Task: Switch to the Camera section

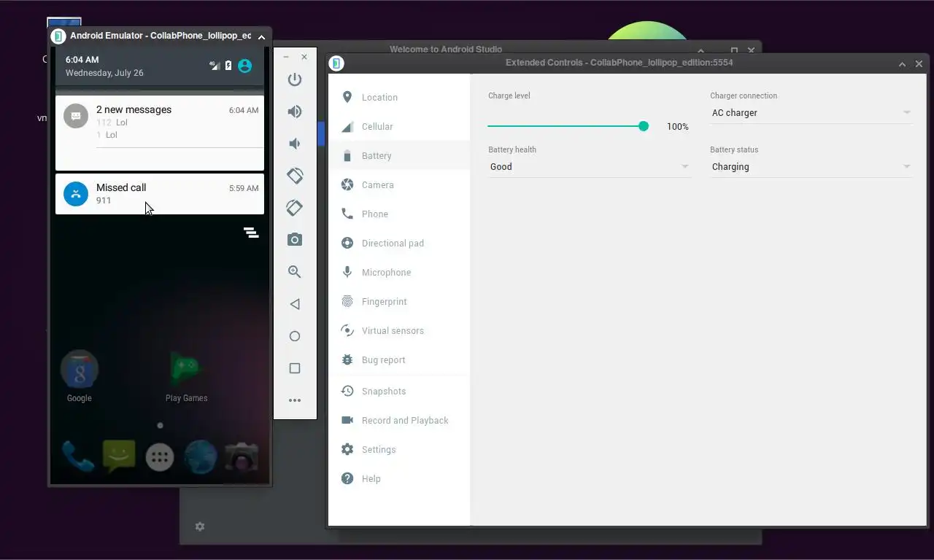Action: coord(399,184)
